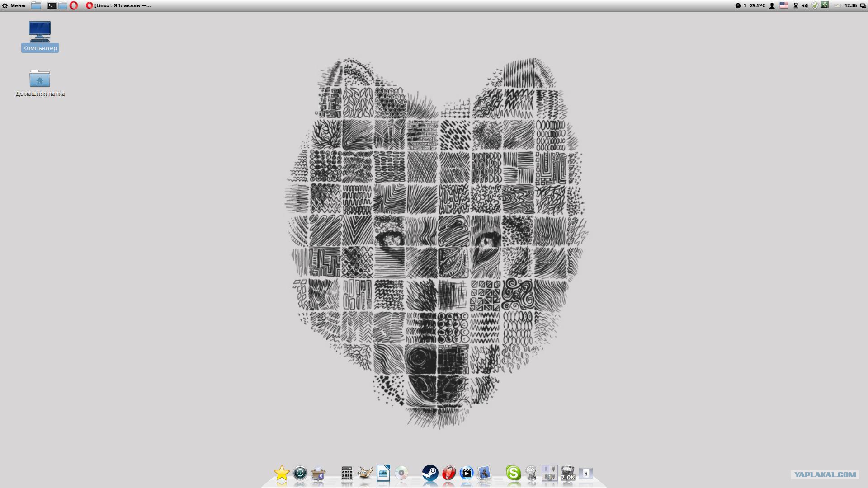Switch keyboard layout via the US flag
868x488 pixels.
(784, 5)
